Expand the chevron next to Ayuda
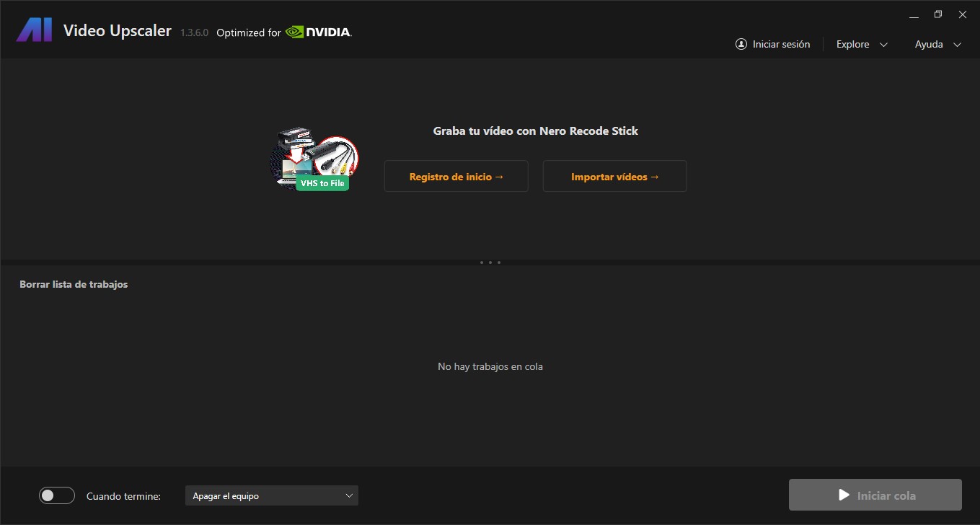Screen dimensions: 980x525 957,45
